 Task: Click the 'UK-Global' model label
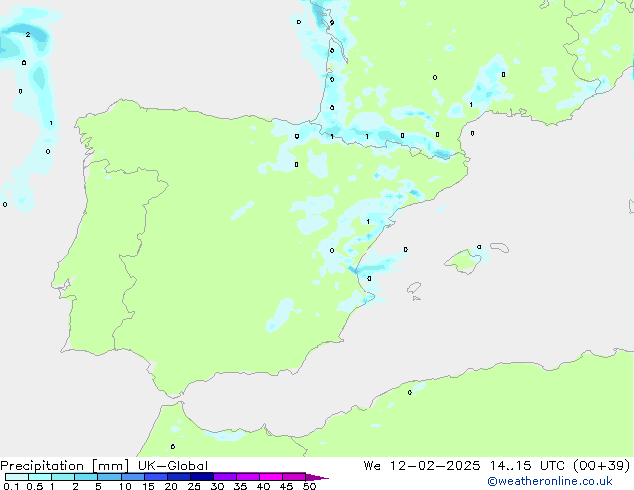(173, 466)
